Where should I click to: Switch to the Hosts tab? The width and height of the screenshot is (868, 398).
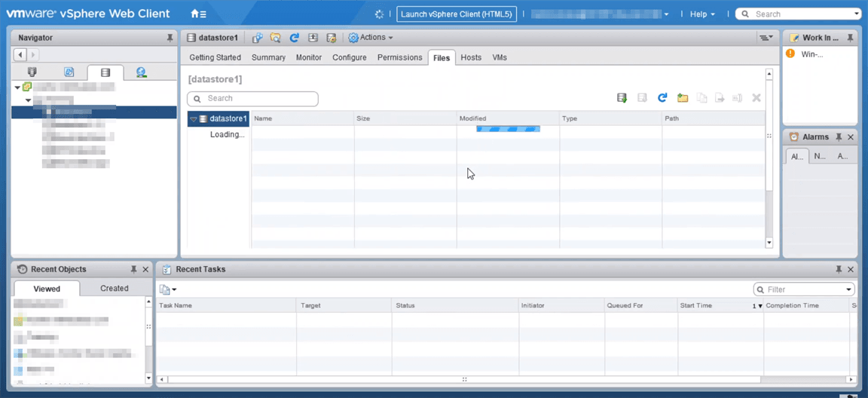tap(471, 57)
